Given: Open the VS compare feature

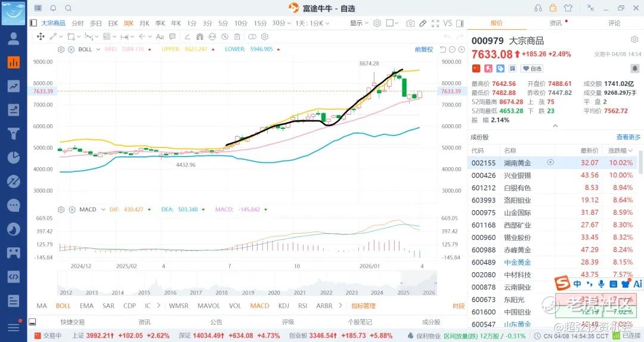Looking at the screenshot, I should click(448, 23).
